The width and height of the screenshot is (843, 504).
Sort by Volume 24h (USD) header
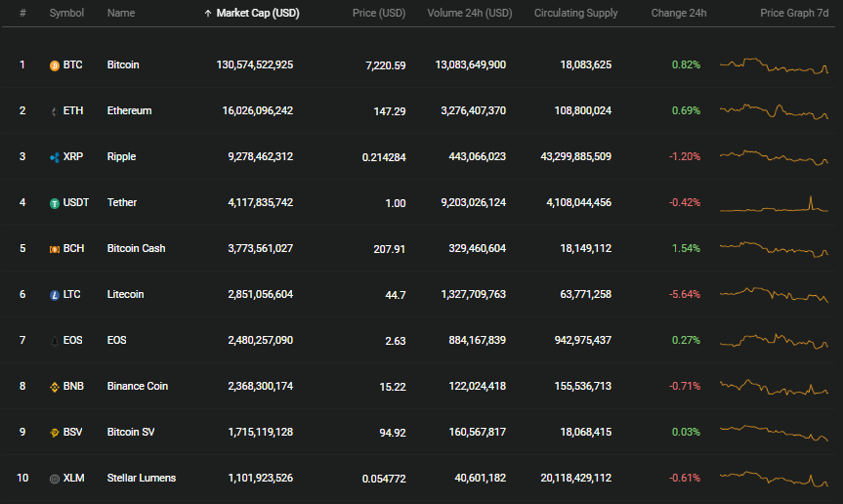click(469, 13)
